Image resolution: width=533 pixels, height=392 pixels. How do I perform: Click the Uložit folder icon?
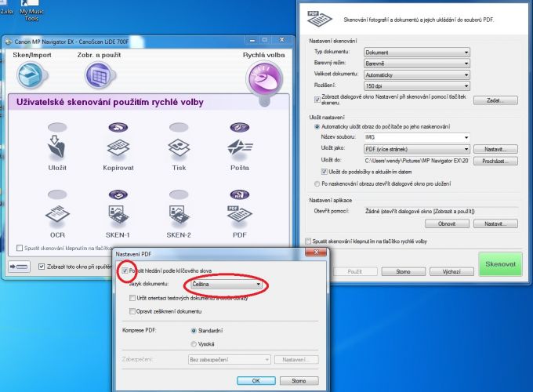57,148
